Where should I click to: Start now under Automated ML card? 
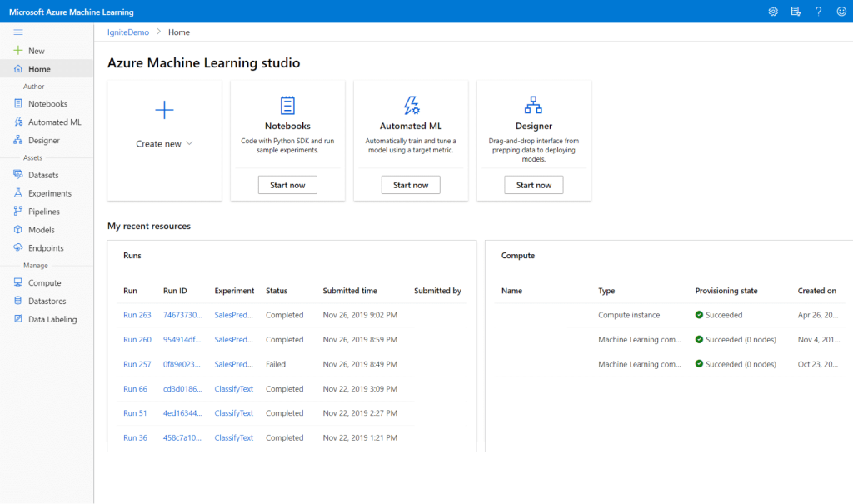point(411,185)
